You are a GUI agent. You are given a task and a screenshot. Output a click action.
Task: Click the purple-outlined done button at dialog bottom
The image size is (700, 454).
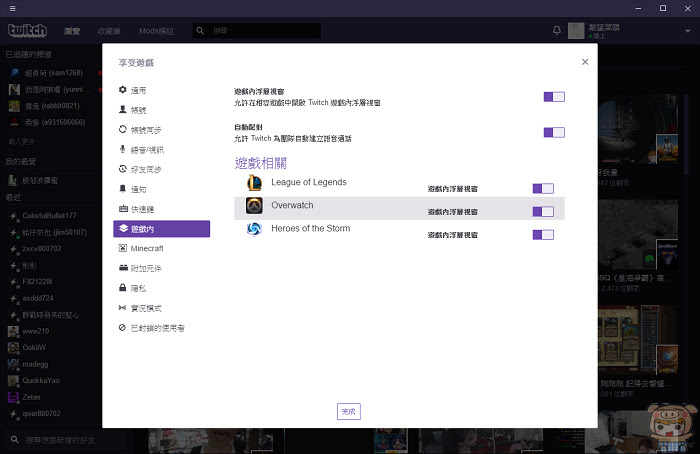[349, 412]
